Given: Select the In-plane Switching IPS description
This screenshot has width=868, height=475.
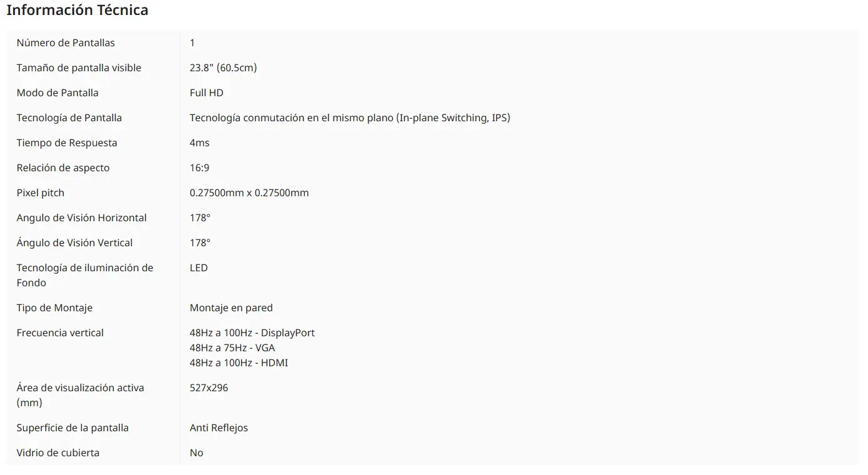Looking at the screenshot, I should point(350,117).
